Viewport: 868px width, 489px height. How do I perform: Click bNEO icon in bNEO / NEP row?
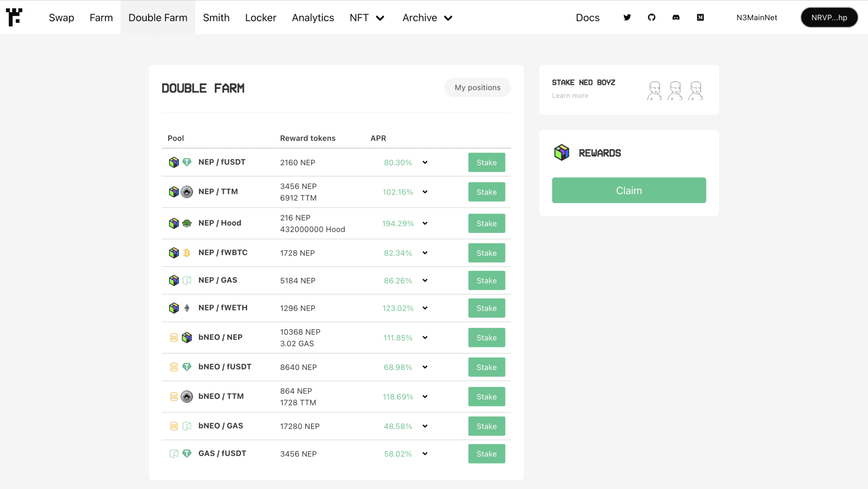pyautogui.click(x=174, y=337)
